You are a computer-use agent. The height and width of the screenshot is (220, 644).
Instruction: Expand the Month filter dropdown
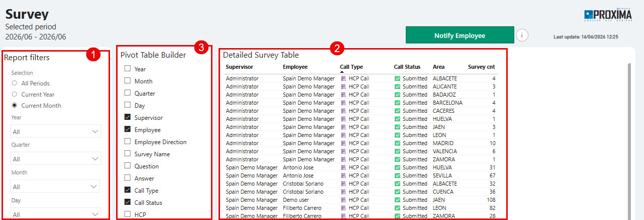click(x=56, y=187)
